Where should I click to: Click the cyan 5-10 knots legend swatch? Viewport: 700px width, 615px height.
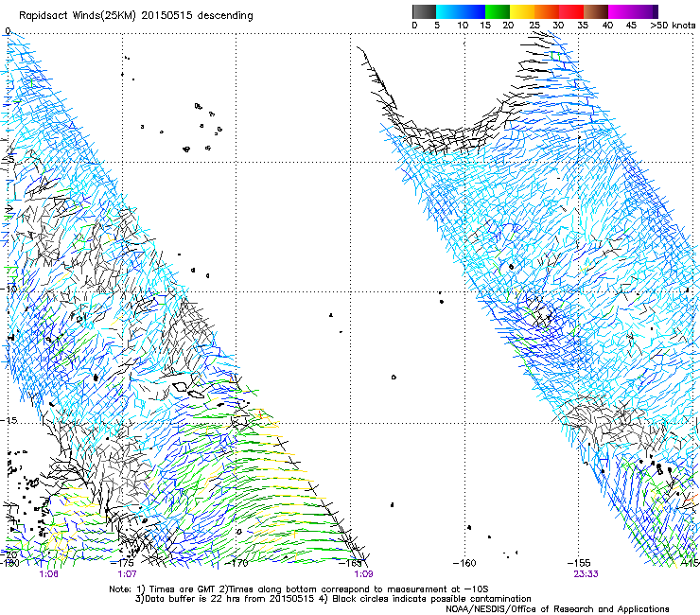[x=448, y=11]
